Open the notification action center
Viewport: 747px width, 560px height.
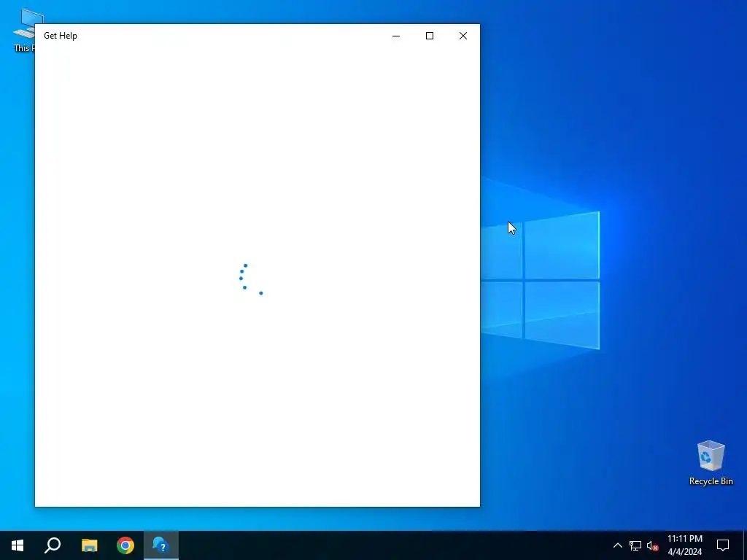[723, 545]
